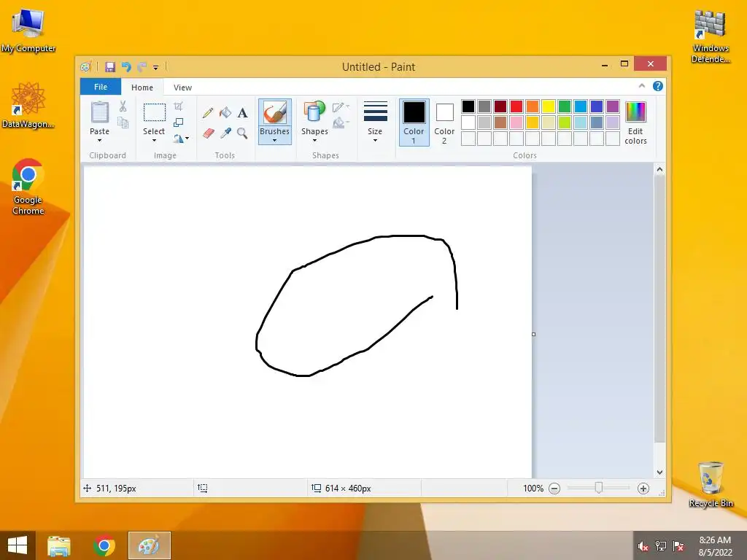Collapse the ribbon with the chevron
The height and width of the screenshot is (560, 747).
tap(642, 86)
